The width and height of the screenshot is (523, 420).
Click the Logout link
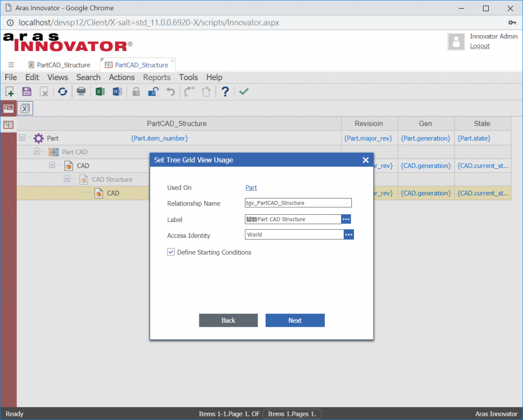pos(480,46)
